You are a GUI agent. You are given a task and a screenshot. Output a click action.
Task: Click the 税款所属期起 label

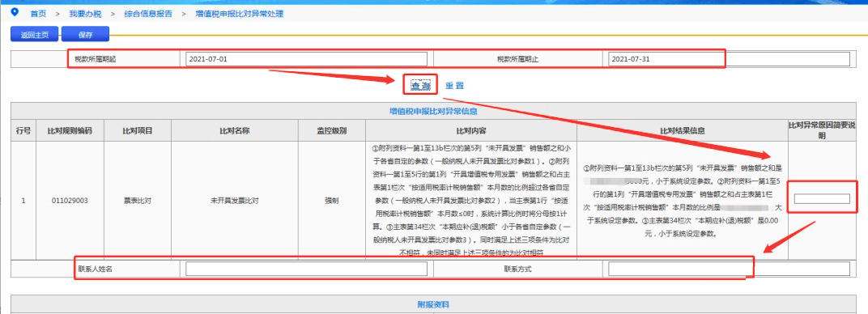[x=96, y=59]
